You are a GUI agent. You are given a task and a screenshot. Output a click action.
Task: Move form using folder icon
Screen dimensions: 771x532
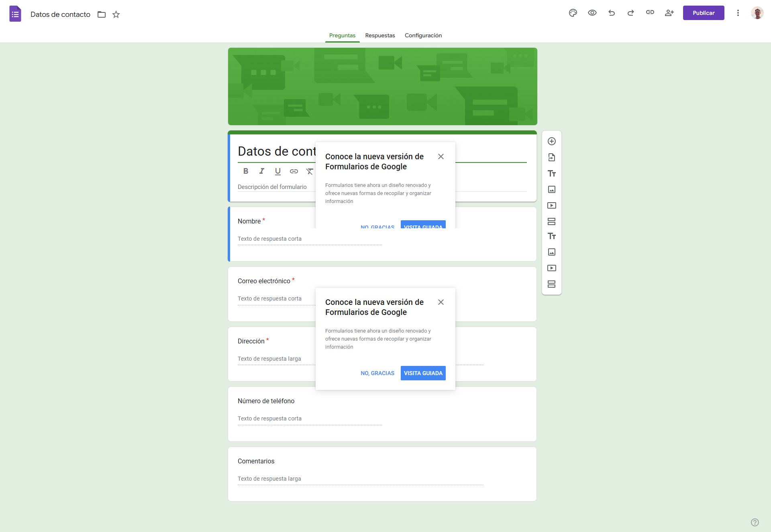pyautogui.click(x=102, y=14)
